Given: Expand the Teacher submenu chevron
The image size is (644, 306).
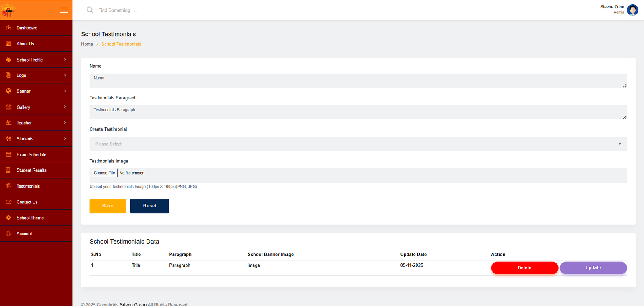Looking at the screenshot, I should point(65,123).
